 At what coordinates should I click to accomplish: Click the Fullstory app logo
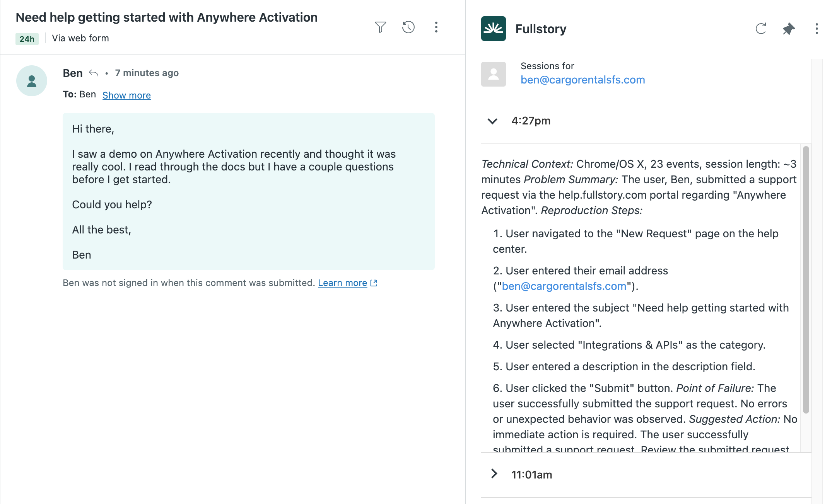[x=493, y=29]
